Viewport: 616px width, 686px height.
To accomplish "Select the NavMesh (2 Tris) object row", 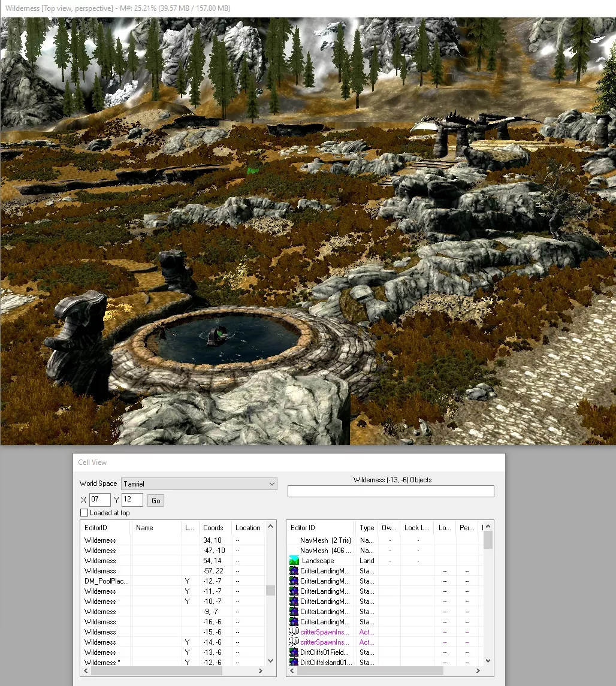I will 385,540.
